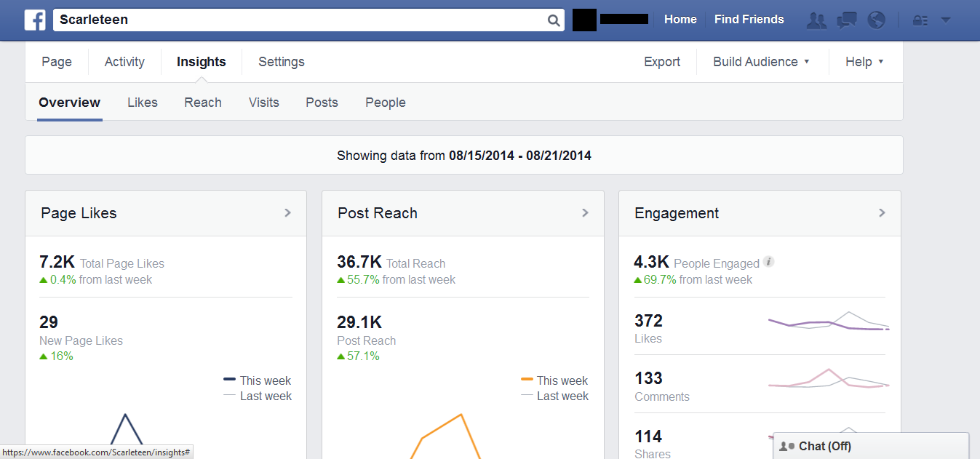Screen dimensions: 980x459
Task: Click the Scarleteen search field
Action: [308, 20]
